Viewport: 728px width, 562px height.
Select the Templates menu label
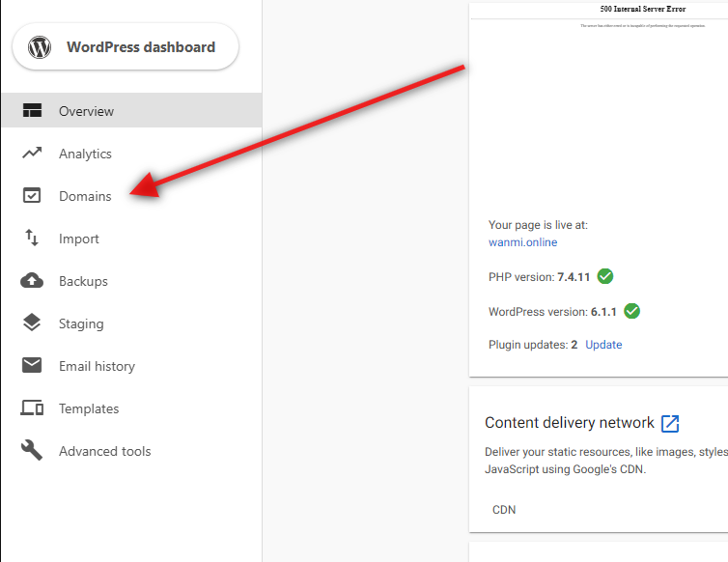pos(89,408)
